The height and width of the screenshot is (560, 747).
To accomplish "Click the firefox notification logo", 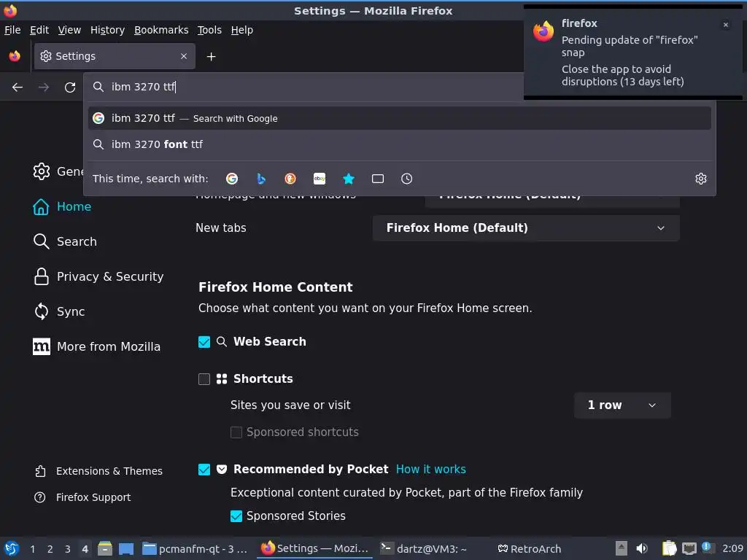I will [543, 31].
